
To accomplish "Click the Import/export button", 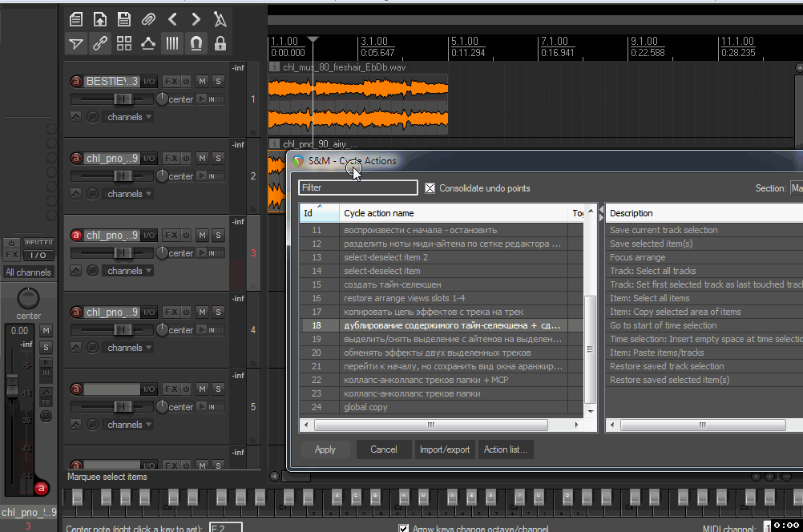I will 445,449.
